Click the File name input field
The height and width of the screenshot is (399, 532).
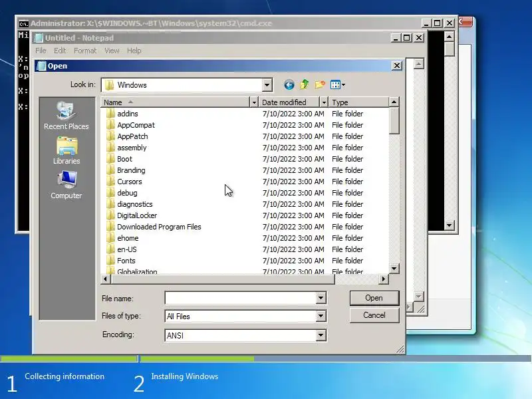tap(240, 298)
